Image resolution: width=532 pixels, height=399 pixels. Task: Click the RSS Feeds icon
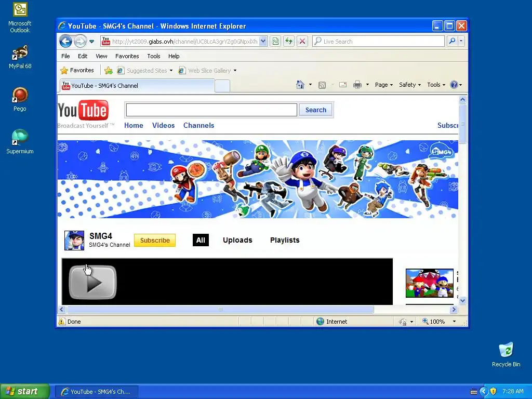click(x=322, y=85)
